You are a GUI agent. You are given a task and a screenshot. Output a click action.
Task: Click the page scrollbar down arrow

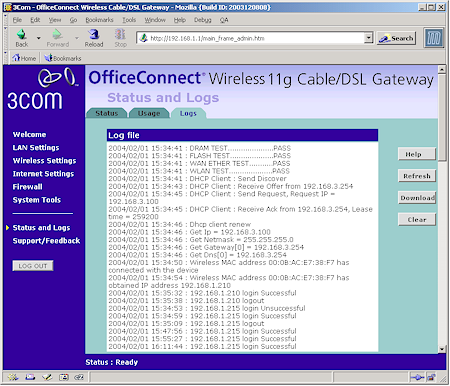tap(442, 349)
